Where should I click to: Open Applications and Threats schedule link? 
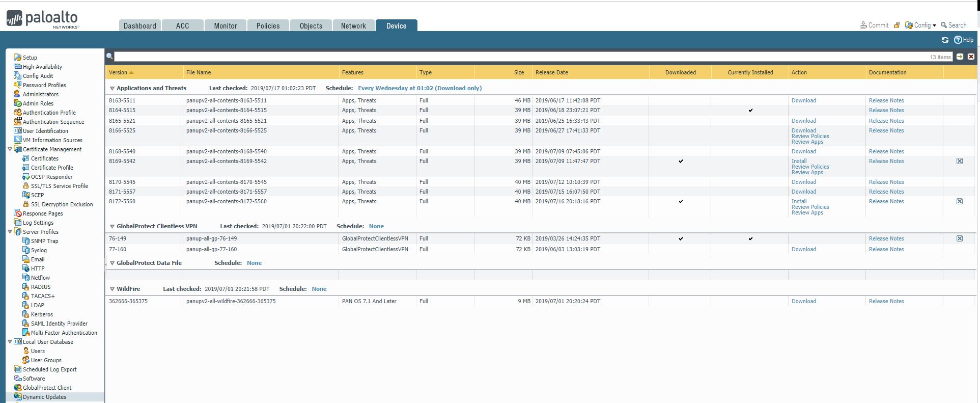coord(419,88)
